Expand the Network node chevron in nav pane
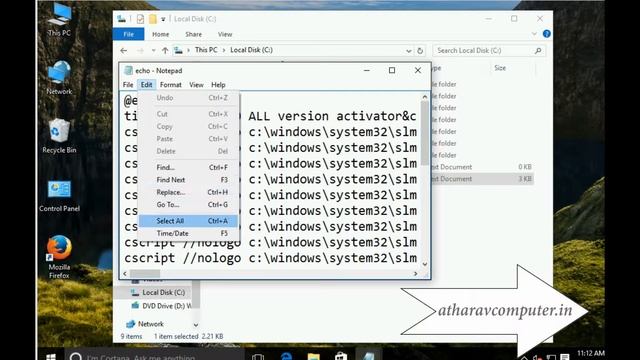640x360 pixels. click(196, 325)
